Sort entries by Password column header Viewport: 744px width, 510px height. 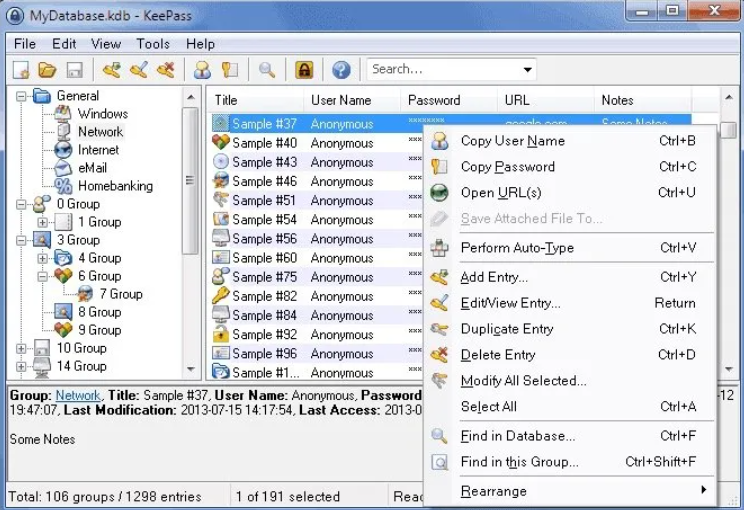(450, 100)
